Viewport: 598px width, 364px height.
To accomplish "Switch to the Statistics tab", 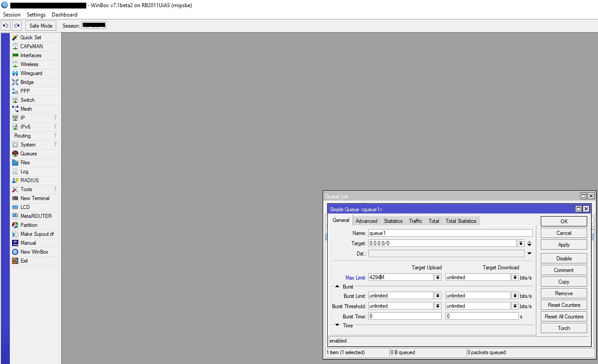I will point(393,221).
